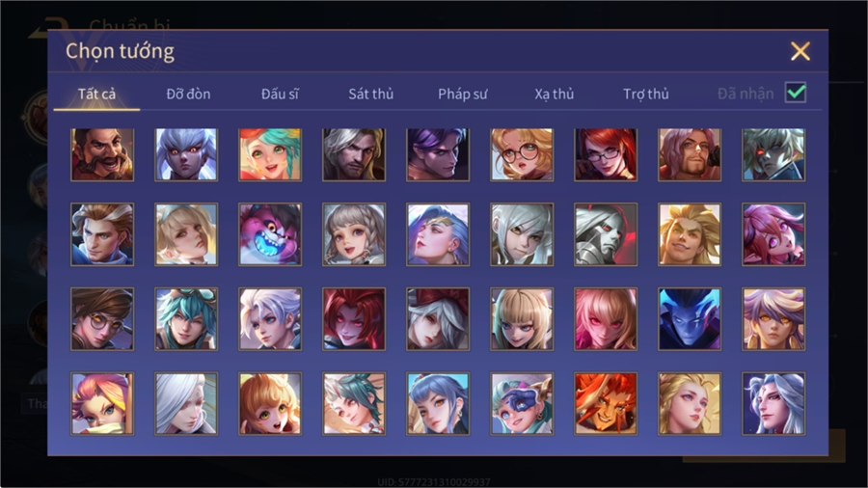Select the teal-haired hero with goggles
This screenshot has width=868, height=488.
click(x=186, y=318)
